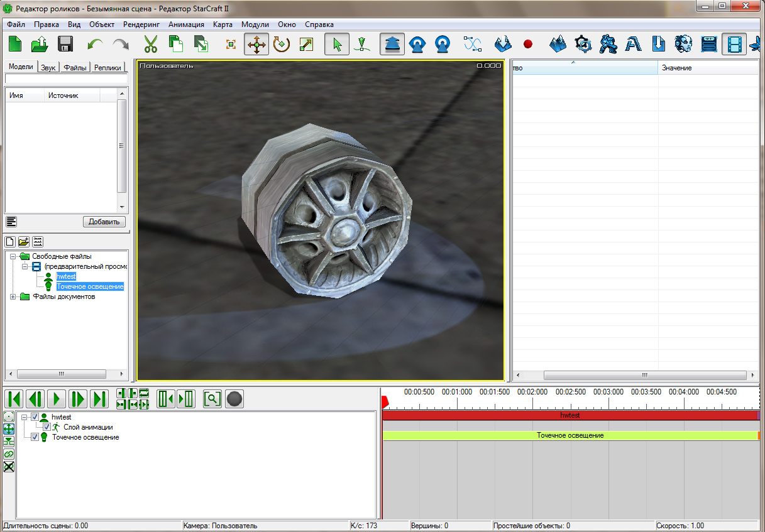The width and height of the screenshot is (765, 532).
Task: Create a new file with the green document icon
Action: pos(15,45)
